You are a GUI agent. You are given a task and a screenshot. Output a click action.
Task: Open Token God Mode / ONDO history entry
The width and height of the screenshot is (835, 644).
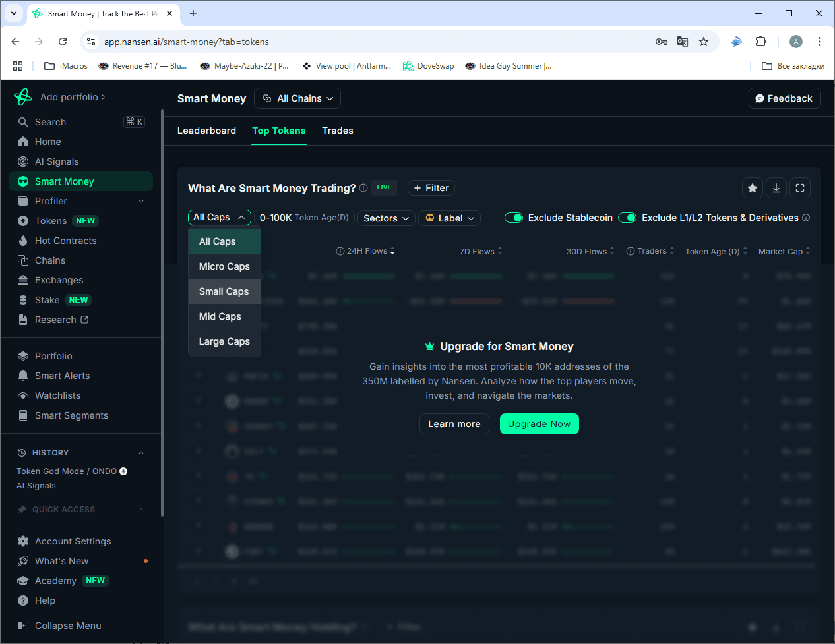coord(72,471)
